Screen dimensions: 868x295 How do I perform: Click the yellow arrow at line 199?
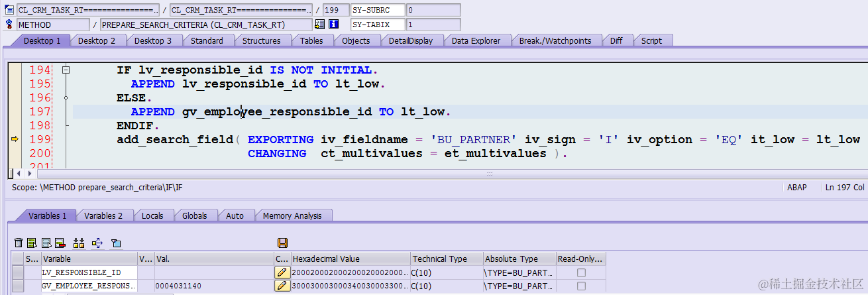click(x=15, y=139)
